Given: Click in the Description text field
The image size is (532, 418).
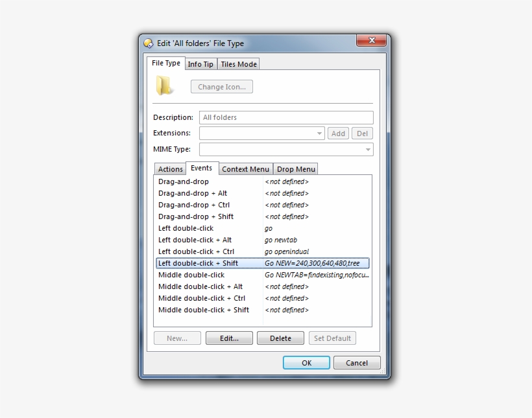Looking at the screenshot, I should [x=285, y=117].
